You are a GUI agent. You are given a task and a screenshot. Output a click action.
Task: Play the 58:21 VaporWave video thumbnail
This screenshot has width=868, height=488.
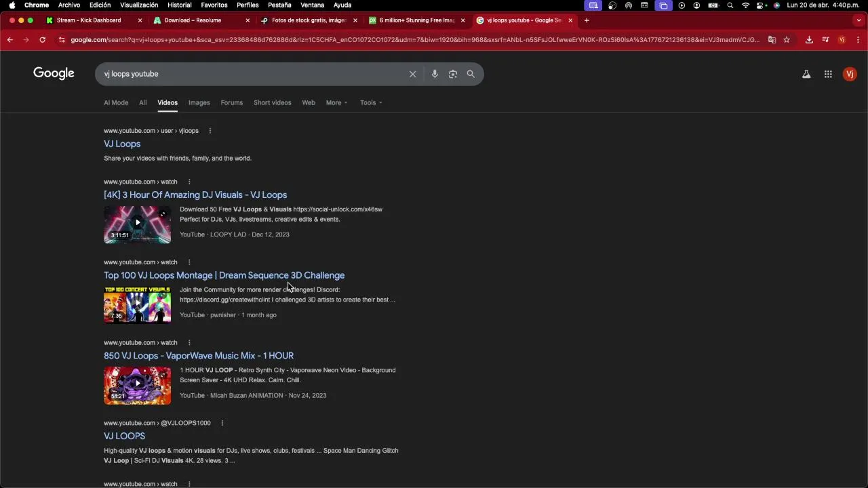click(x=137, y=386)
